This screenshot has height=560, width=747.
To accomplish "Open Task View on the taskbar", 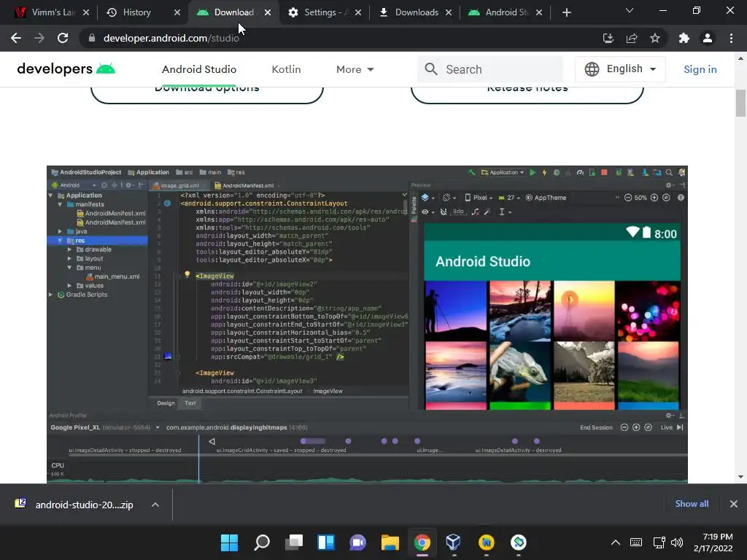I will tap(294, 542).
